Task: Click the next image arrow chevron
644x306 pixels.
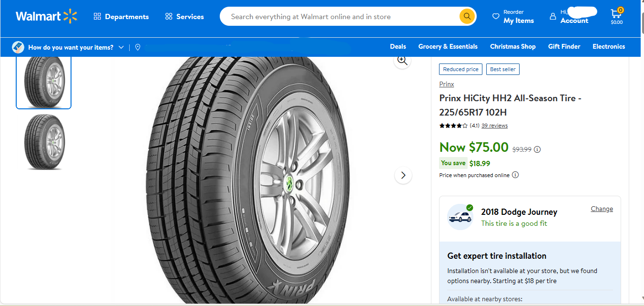Action: (403, 175)
